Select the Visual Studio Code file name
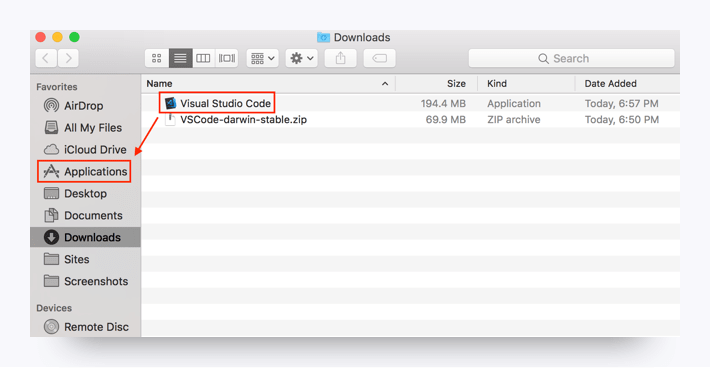This screenshot has width=710, height=368. click(225, 103)
